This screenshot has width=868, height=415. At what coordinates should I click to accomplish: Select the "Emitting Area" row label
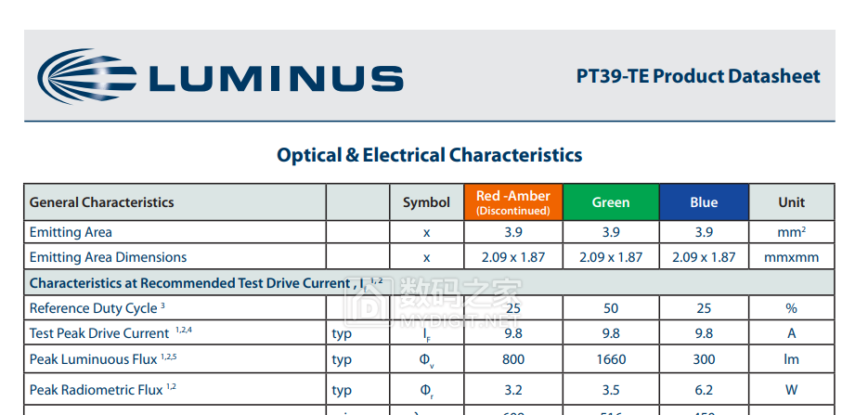tap(71, 232)
